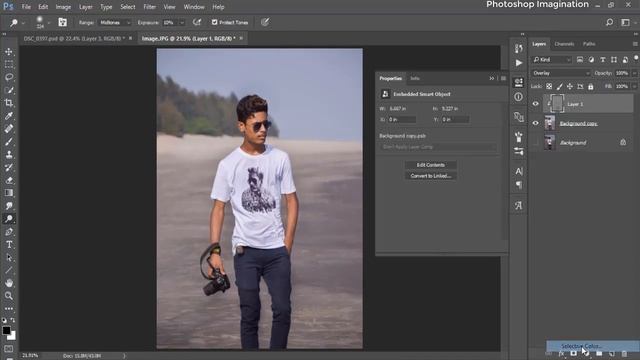Open the Overlay blend mode dropdown
The height and width of the screenshot is (360, 640).
pyautogui.click(x=561, y=73)
